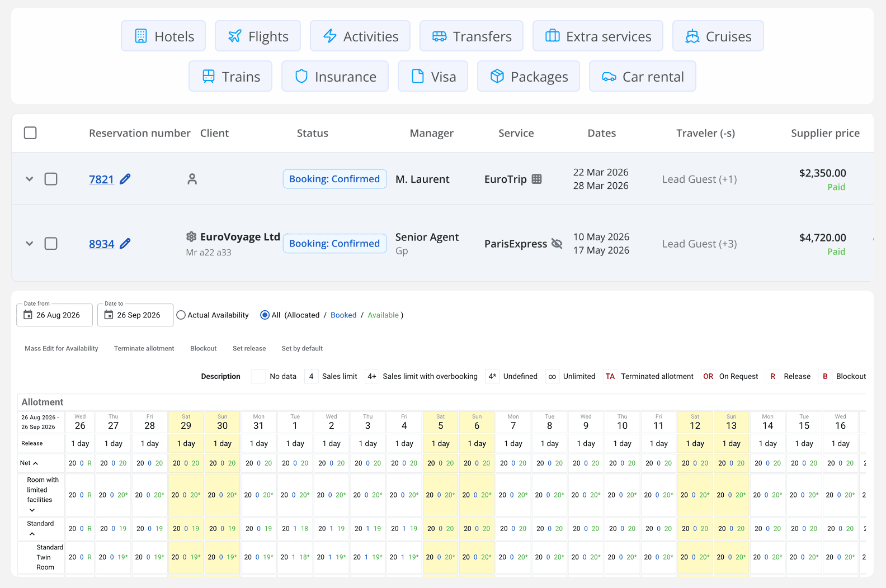Screen dimensions: 886x588
Task: Check the box for reservation 7821
Action: pyautogui.click(x=51, y=179)
